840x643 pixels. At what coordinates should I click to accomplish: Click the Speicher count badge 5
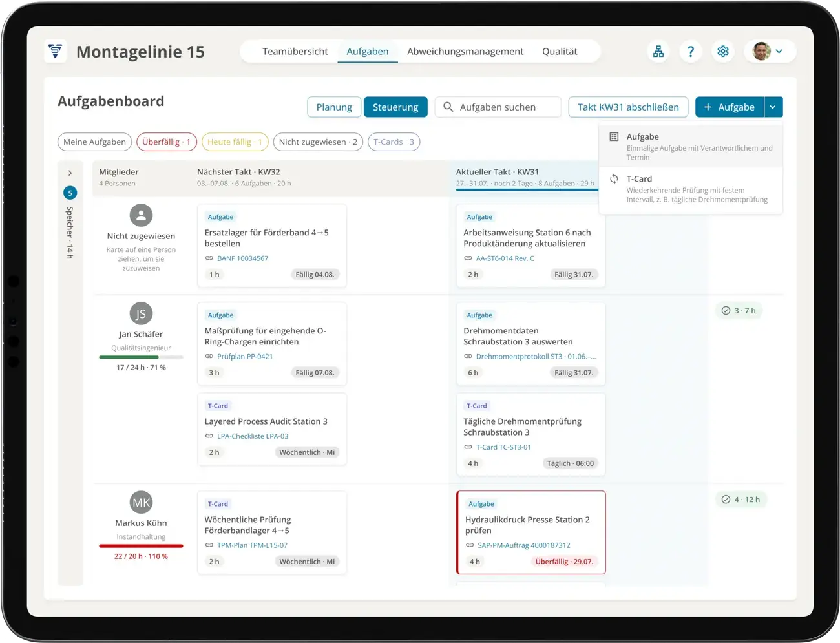70,193
